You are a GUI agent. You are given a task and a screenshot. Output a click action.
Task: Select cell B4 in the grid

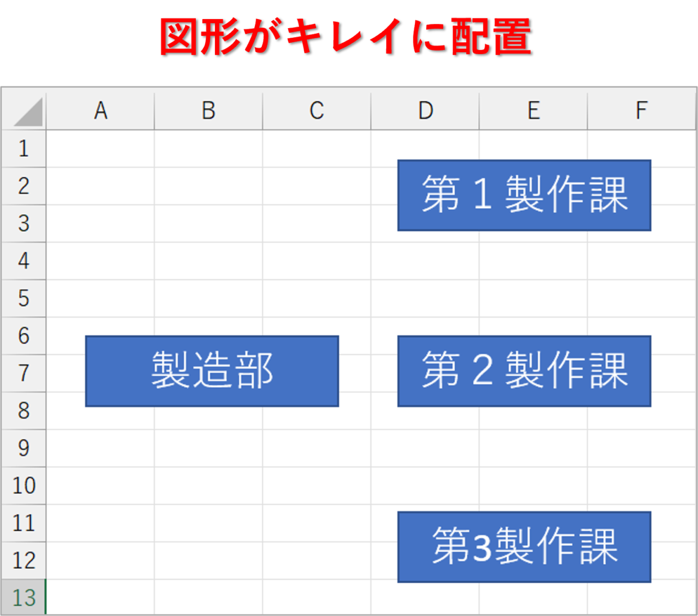208,261
